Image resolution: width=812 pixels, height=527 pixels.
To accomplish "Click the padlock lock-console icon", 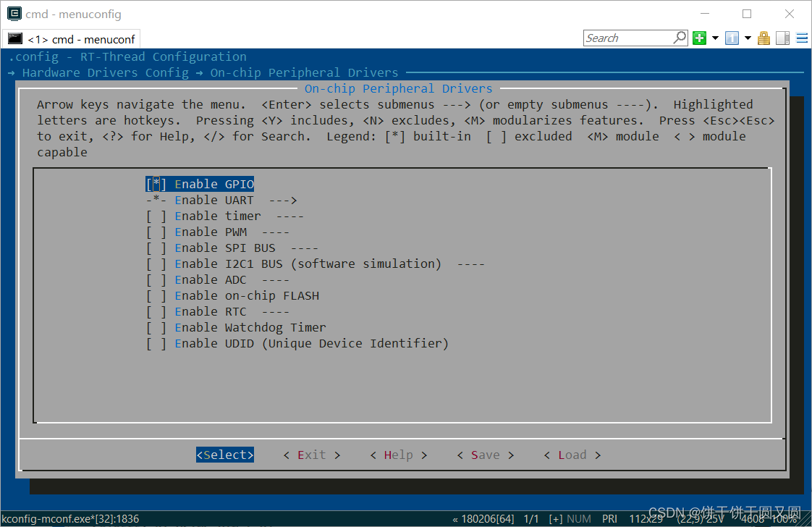I will 764,38.
